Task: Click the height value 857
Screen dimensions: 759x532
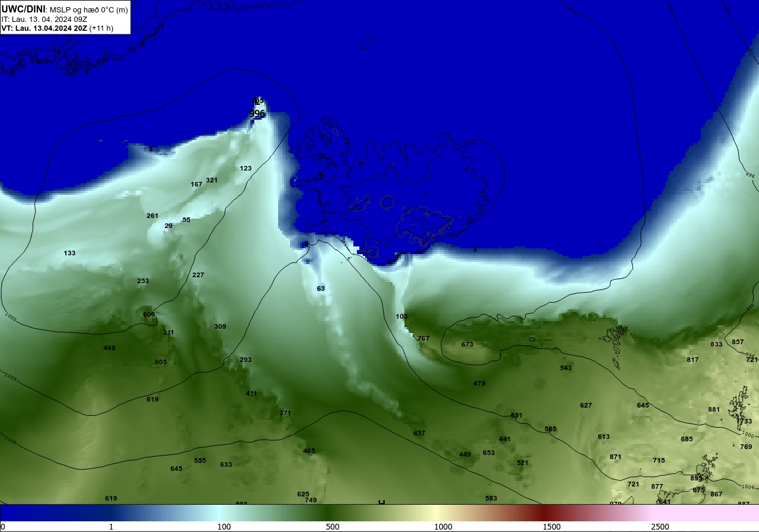Action: tap(738, 342)
